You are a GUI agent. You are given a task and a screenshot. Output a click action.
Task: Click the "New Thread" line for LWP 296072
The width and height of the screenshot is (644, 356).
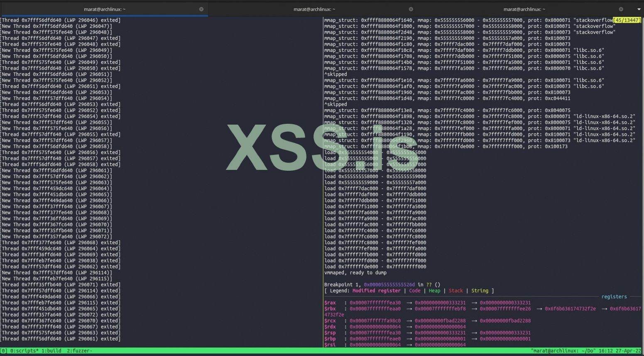click(x=56, y=237)
